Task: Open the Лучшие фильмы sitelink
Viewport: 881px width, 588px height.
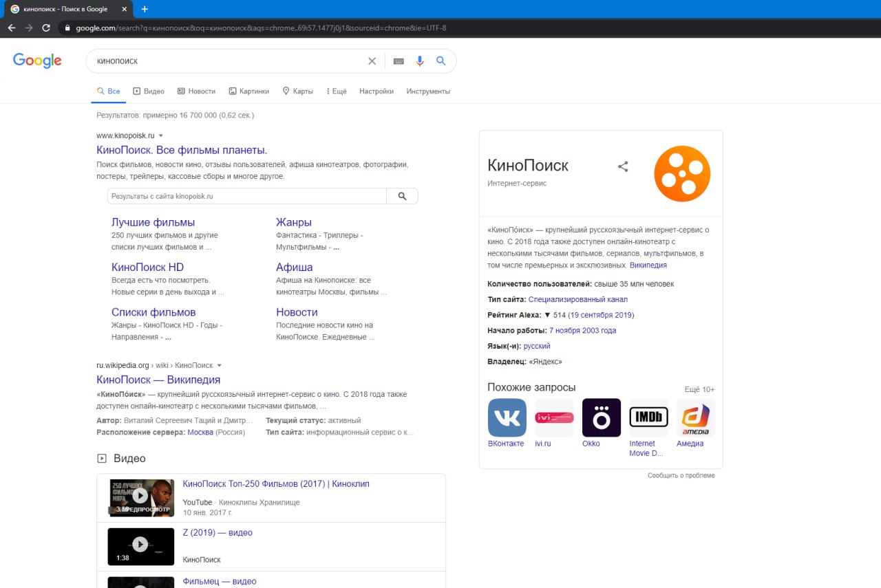Action: point(153,222)
